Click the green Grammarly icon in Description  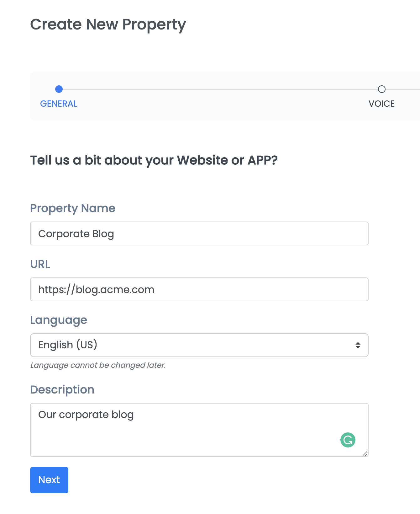coord(348,440)
